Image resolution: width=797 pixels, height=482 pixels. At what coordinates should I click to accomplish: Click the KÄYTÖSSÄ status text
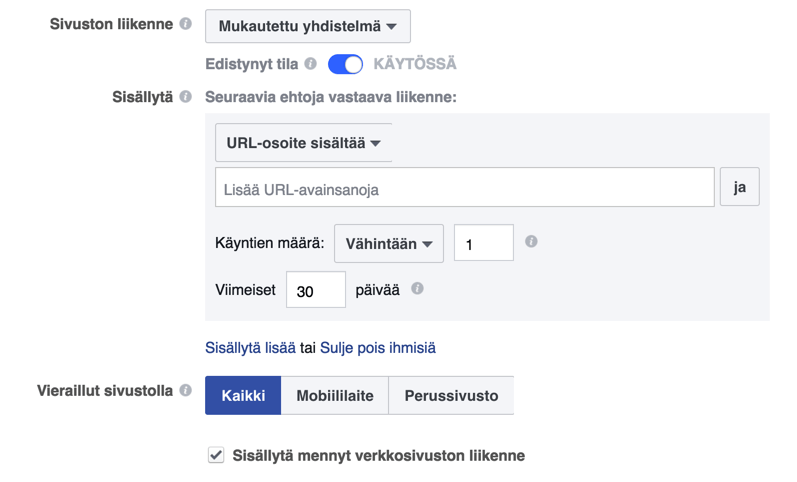(x=415, y=64)
